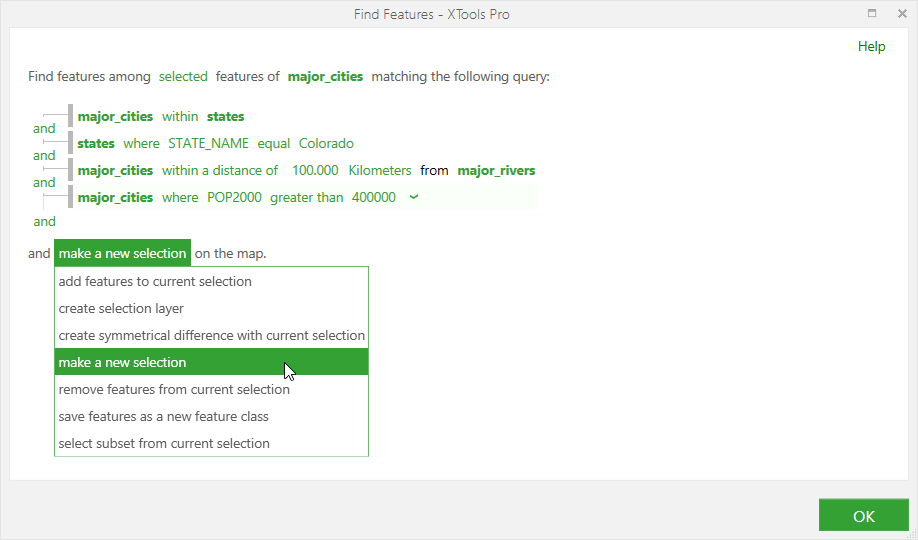This screenshot has width=918, height=540.
Task: Edit the Colorado value
Action: pos(326,143)
